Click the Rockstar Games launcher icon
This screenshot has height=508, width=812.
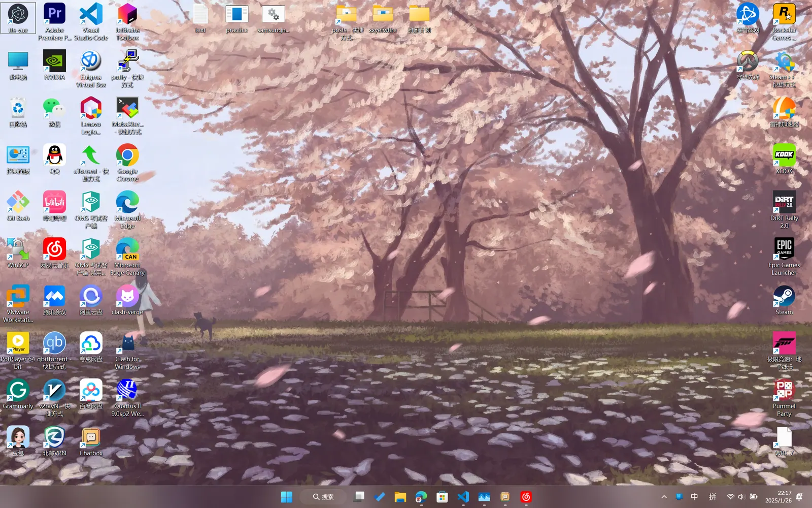pyautogui.click(x=784, y=15)
